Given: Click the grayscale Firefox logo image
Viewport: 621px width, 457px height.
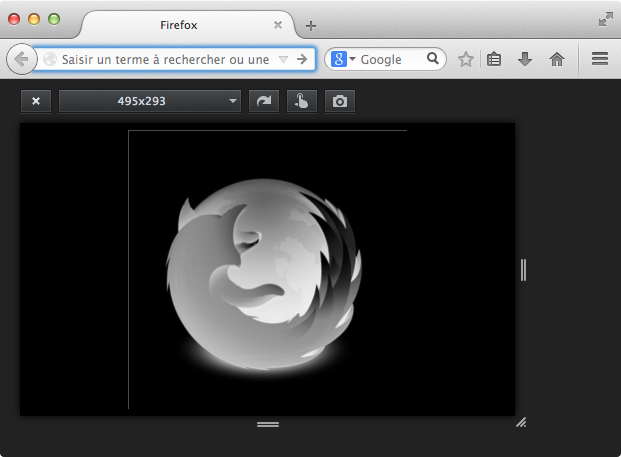Looking at the screenshot, I should [x=264, y=275].
